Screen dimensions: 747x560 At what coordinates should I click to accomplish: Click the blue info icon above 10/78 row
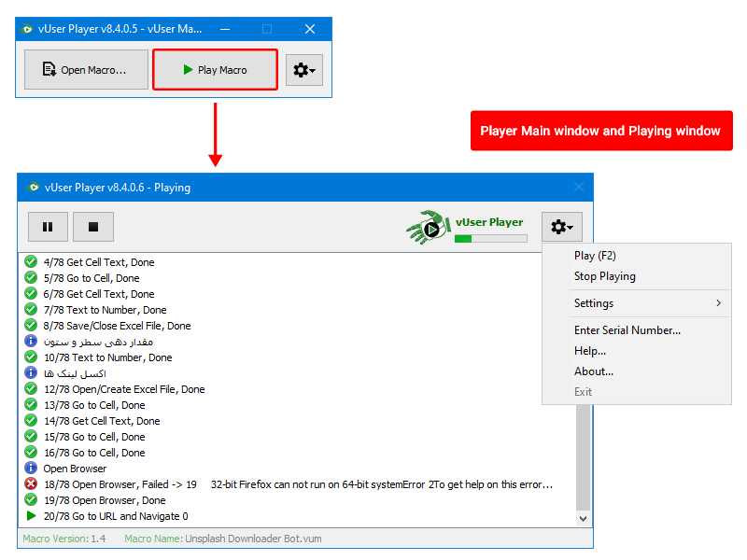point(31,341)
